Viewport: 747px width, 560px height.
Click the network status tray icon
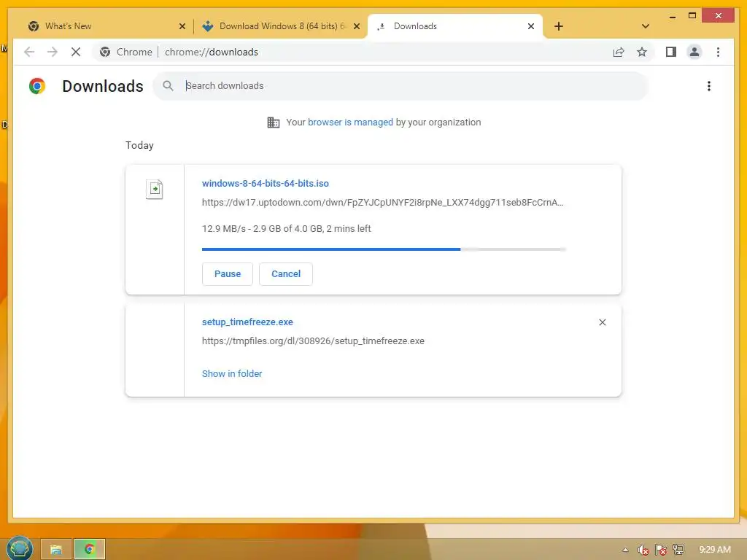click(678, 550)
